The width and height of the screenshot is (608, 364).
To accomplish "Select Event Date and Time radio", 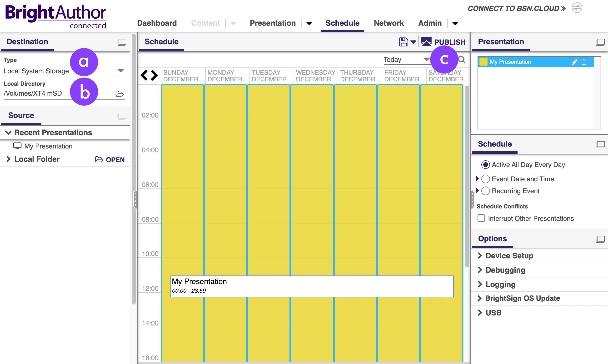I will (x=485, y=179).
